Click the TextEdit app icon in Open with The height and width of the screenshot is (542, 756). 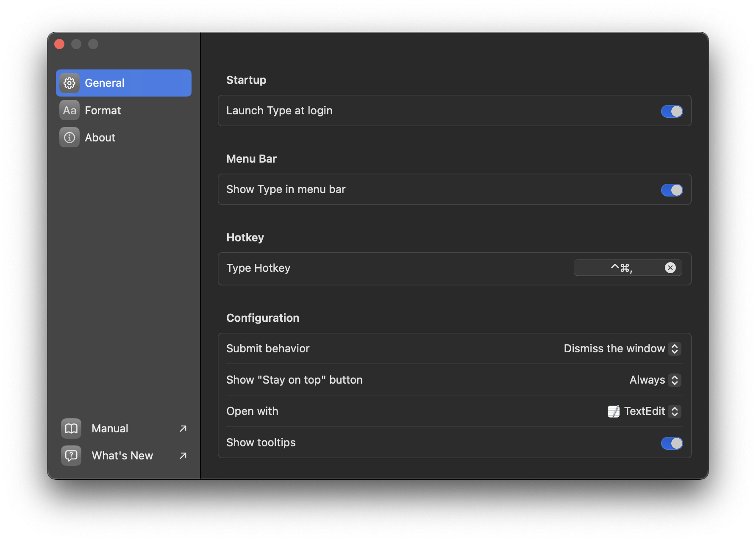[614, 411]
